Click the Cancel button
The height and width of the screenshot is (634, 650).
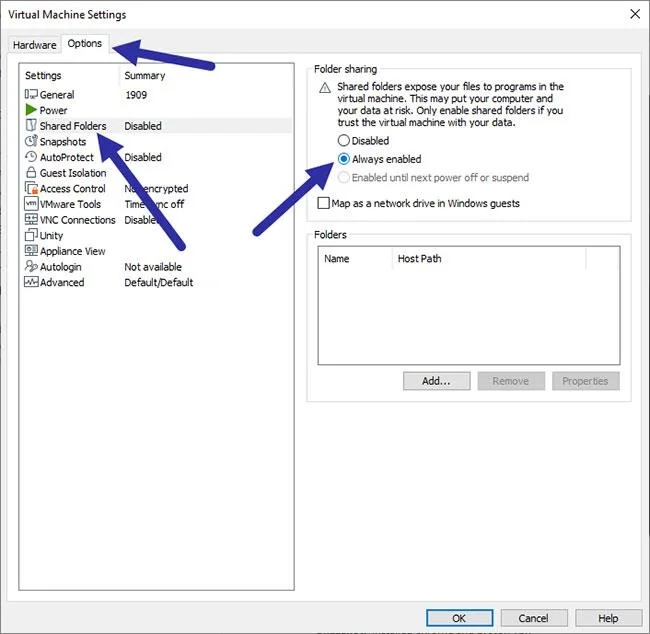534,618
